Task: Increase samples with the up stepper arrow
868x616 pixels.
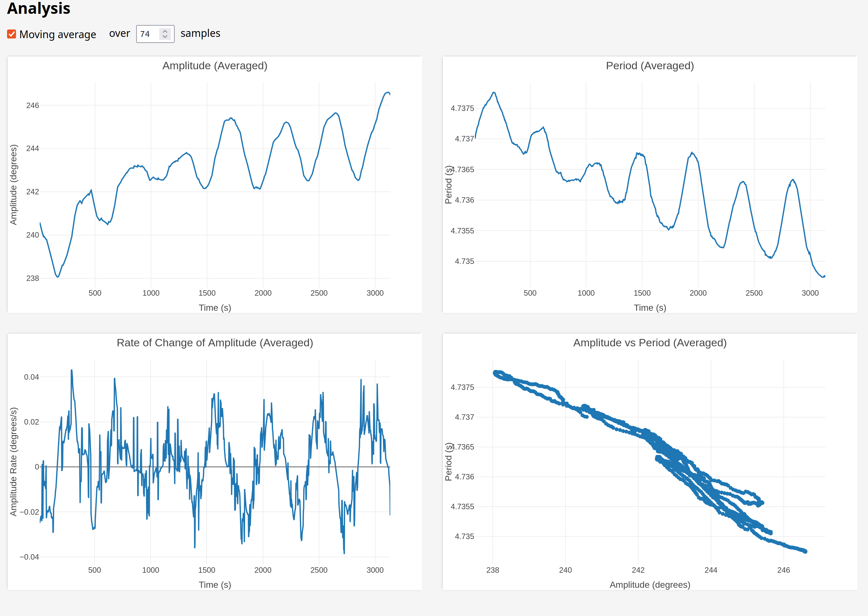Action: pyautogui.click(x=165, y=31)
